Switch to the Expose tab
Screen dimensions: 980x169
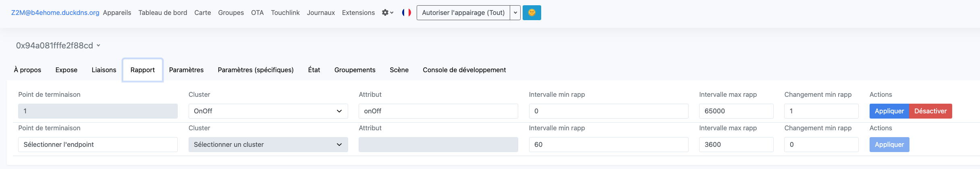[x=66, y=70]
